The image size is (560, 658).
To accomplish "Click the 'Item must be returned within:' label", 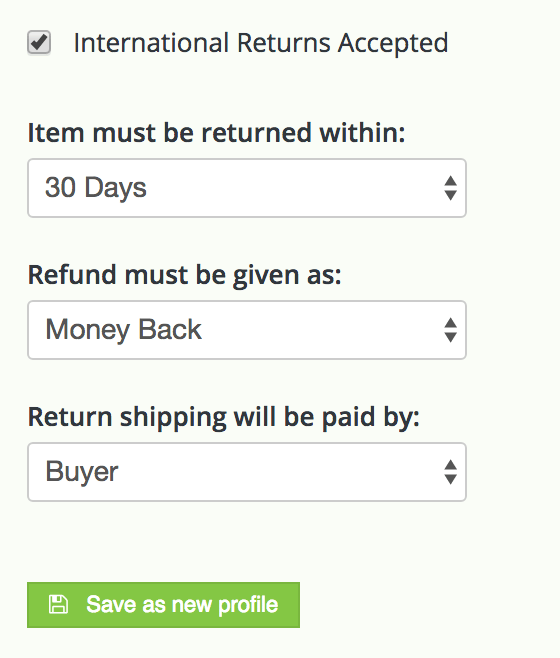I will coord(217,133).
